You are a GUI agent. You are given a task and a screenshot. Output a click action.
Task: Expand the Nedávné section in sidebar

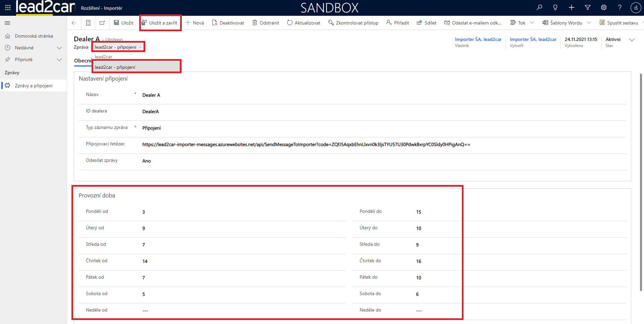tap(59, 48)
